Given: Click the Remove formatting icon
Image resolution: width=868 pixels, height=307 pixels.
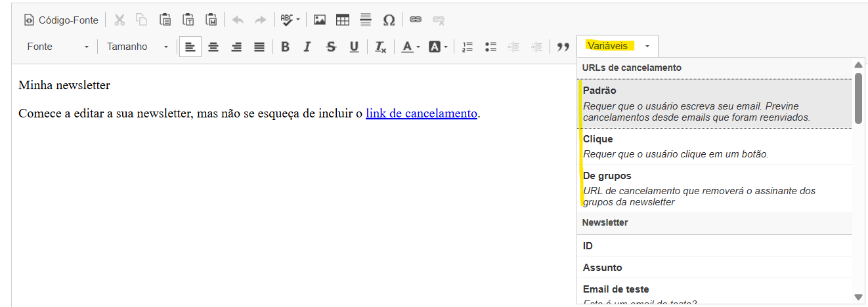Looking at the screenshot, I should 381,47.
